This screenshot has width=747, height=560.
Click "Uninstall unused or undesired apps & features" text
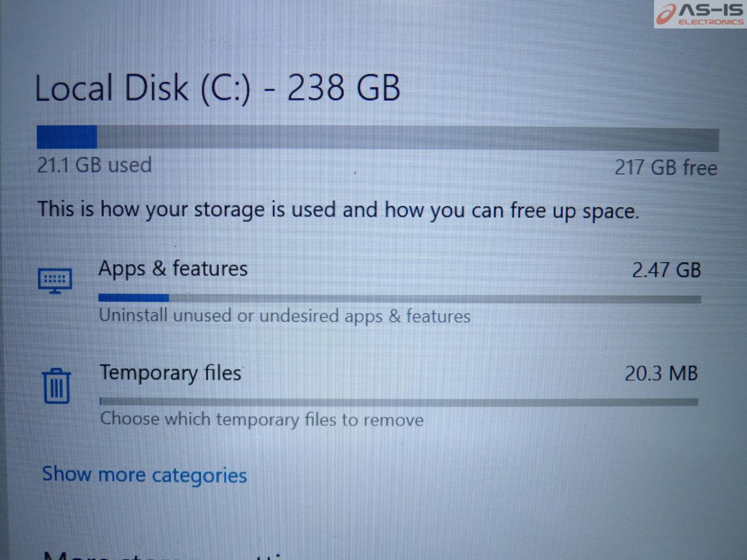(284, 316)
